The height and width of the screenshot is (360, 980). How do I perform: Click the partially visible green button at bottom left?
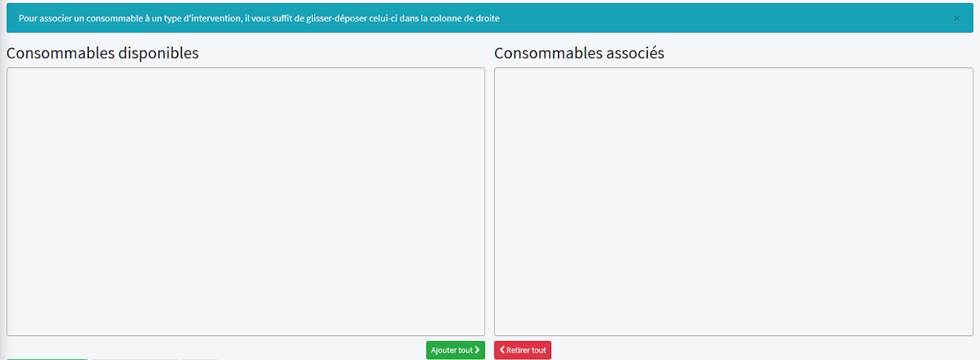coord(47,359)
